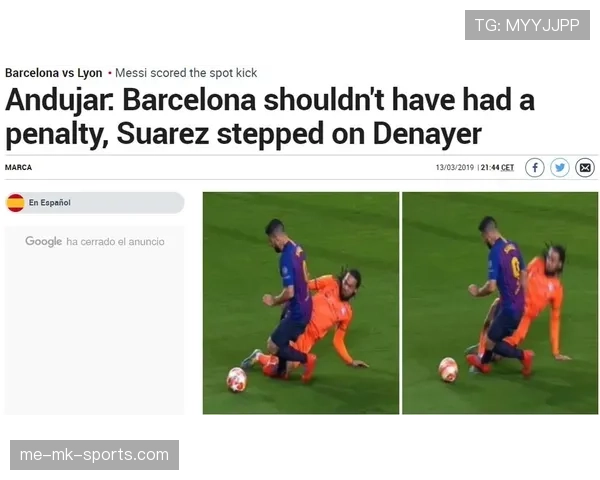
Task: Click the empty ad placeholder below the Google notice
Action: [x=94, y=331]
